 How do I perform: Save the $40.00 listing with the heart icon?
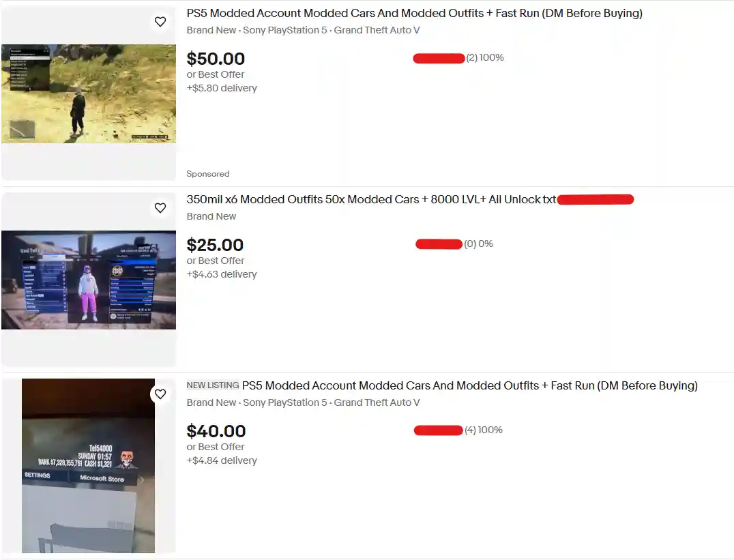(x=160, y=394)
